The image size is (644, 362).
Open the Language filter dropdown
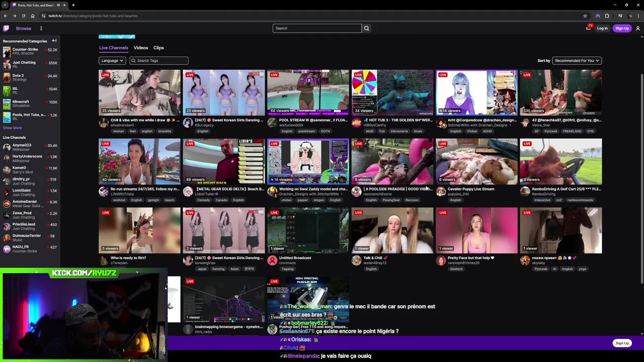112,60
